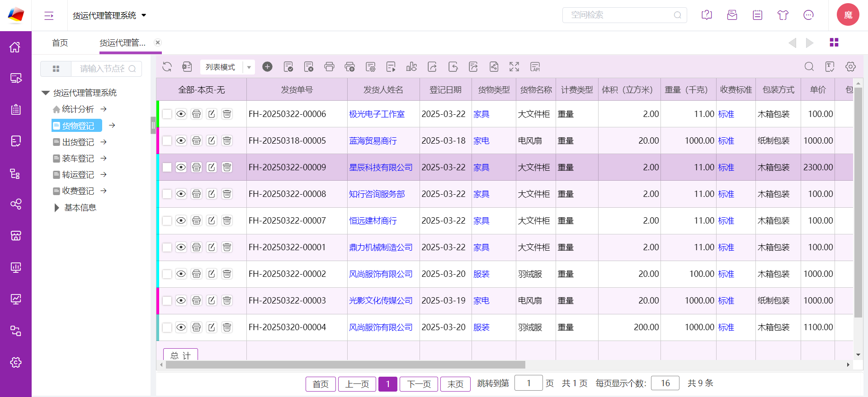868x397 pixels.
Task: Click the home icon in purple sidebar
Action: [x=16, y=47]
